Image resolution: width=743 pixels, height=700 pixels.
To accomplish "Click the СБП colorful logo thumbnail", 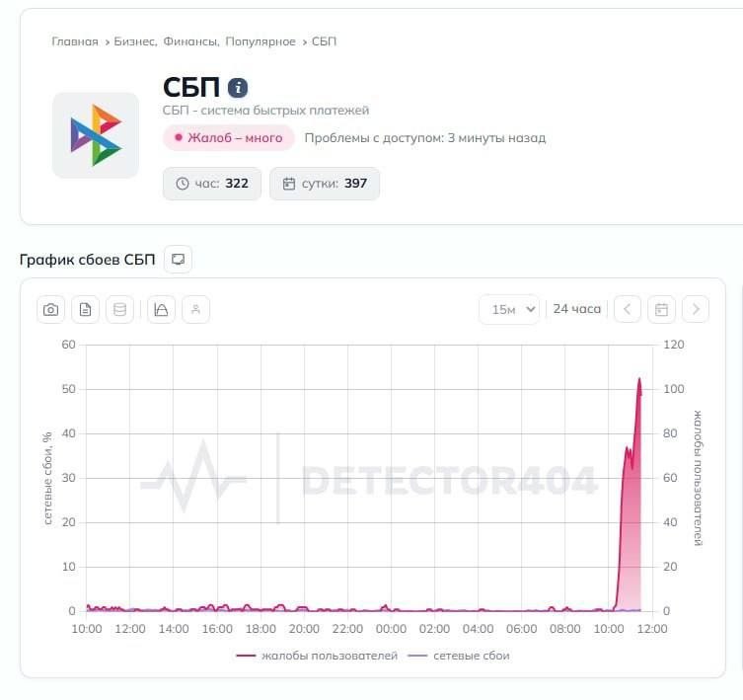I will tap(96, 135).
